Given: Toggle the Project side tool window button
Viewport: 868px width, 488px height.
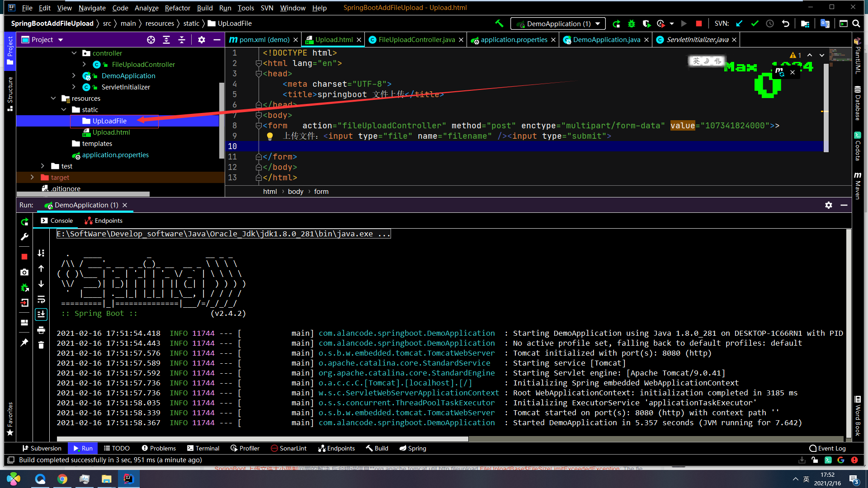Looking at the screenshot, I should pos(10,51).
